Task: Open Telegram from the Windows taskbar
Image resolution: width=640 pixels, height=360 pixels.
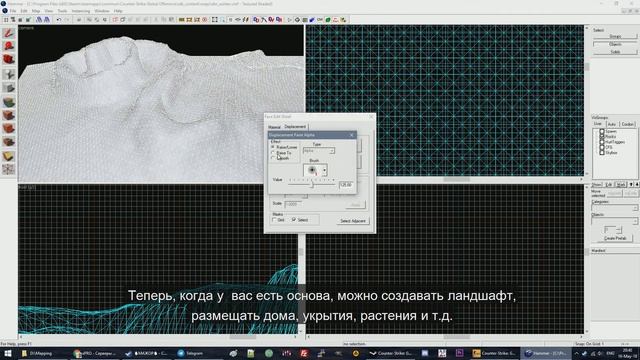Action: point(192,353)
